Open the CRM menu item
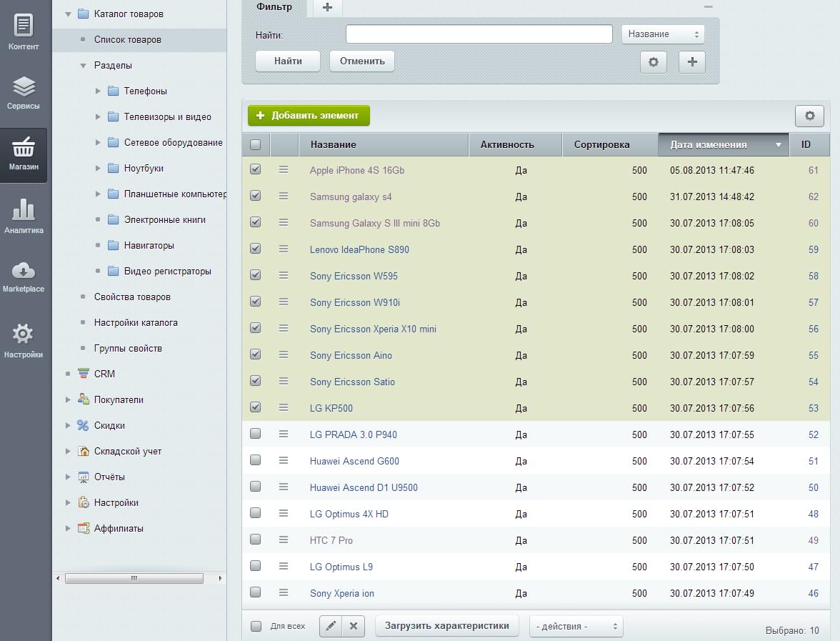The height and width of the screenshot is (641, 840). (x=104, y=374)
